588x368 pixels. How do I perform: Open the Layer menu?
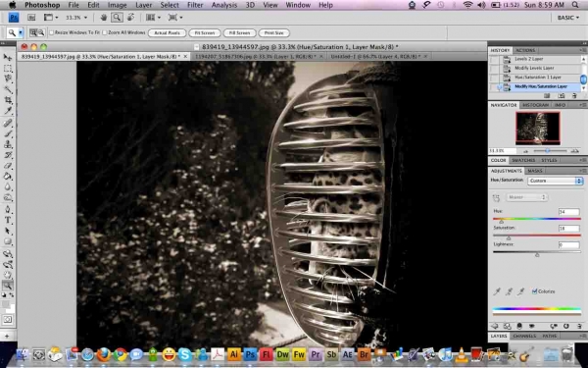coord(144,5)
